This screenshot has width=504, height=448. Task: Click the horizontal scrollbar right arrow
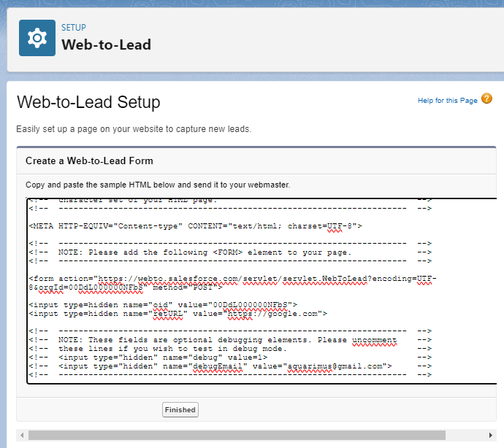tap(491, 435)
